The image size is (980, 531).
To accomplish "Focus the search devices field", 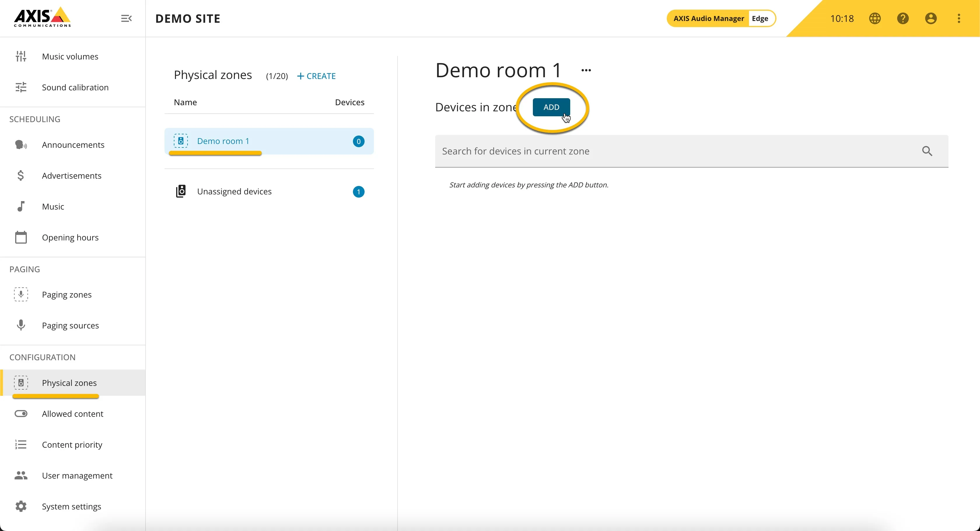I will pyautogui.click(x=692, y=151).
